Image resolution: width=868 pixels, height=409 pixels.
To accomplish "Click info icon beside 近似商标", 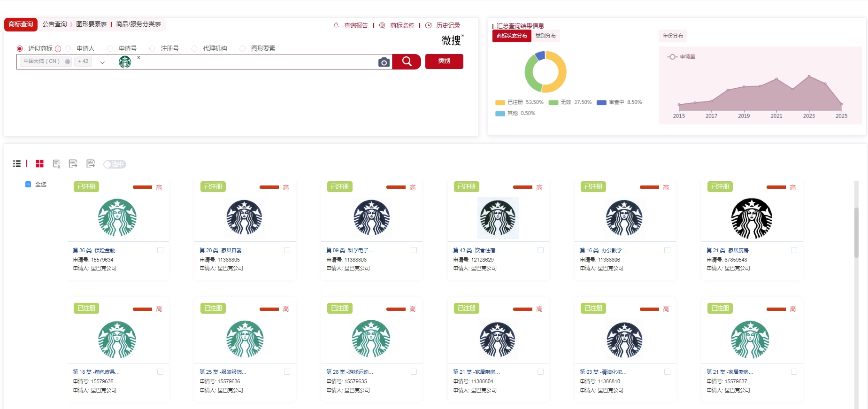I will coord(58,49).
